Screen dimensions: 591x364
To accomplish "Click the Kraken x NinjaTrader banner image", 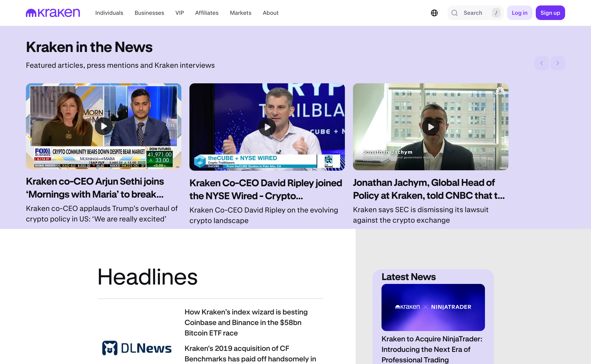I will point(433,307).
